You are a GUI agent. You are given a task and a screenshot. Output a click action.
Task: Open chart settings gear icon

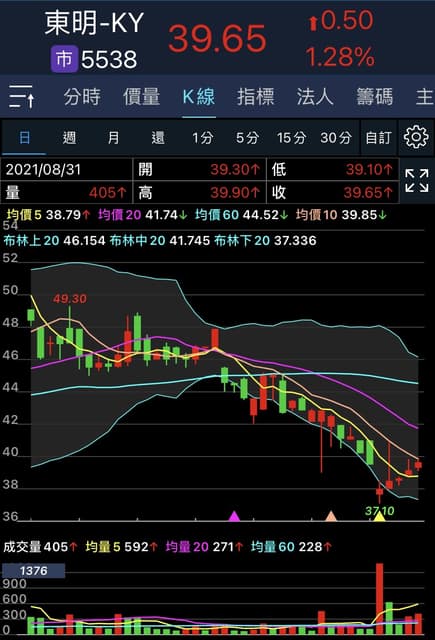(416, 137)
